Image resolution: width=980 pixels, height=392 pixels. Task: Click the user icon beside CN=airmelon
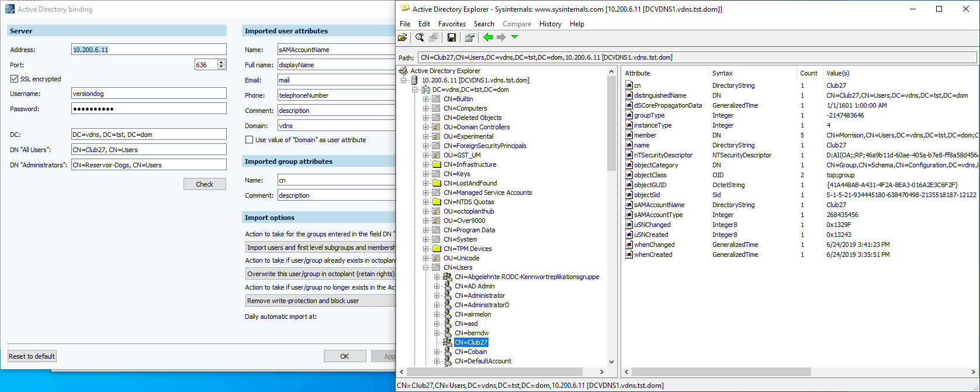[448, 314]
